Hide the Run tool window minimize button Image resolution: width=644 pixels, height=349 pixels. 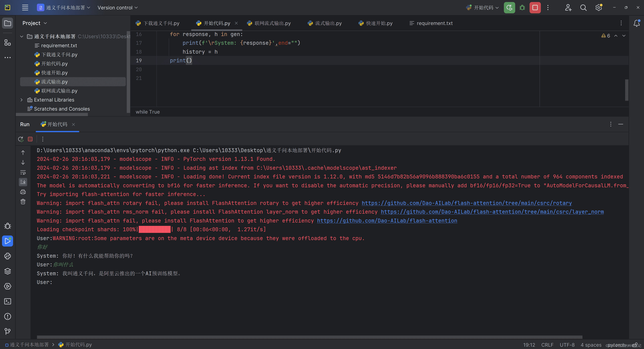[x=621, y=124]
